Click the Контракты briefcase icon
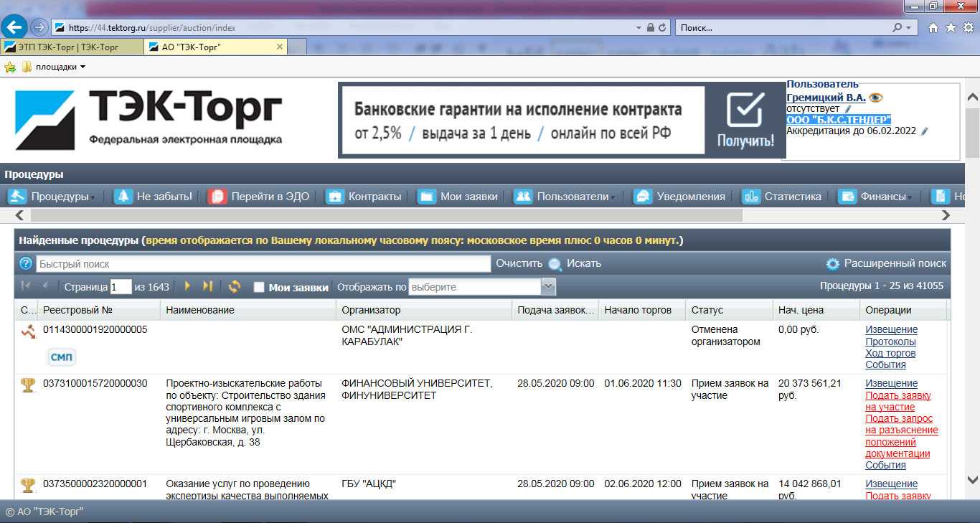The width and height of the screenshot is (980, 523). coord(335,196)
